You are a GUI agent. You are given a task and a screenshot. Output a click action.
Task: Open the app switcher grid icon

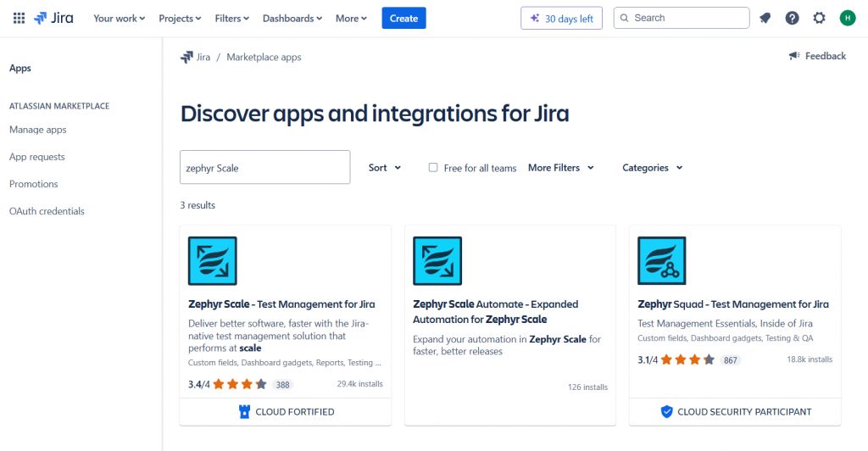click(x=19, y=19)
